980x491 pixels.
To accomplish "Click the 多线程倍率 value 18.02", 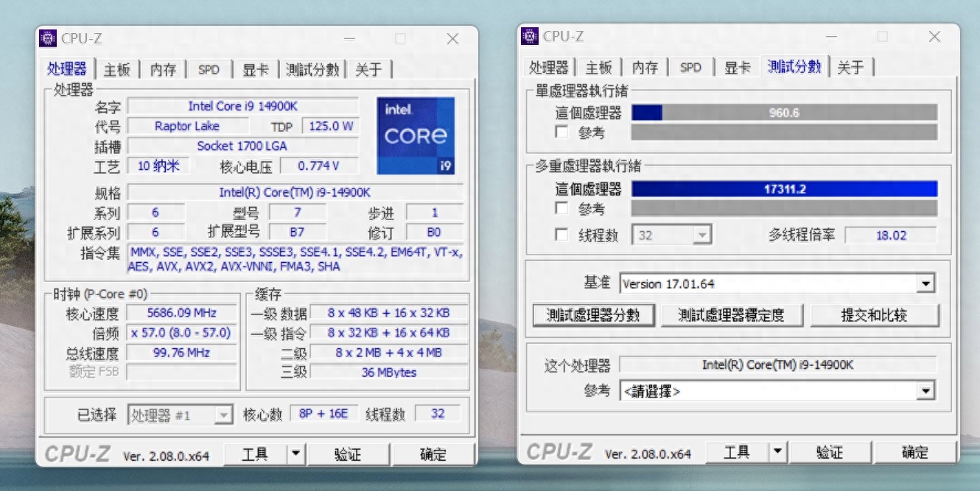I will pyautogui.click(x=891, y=236).
